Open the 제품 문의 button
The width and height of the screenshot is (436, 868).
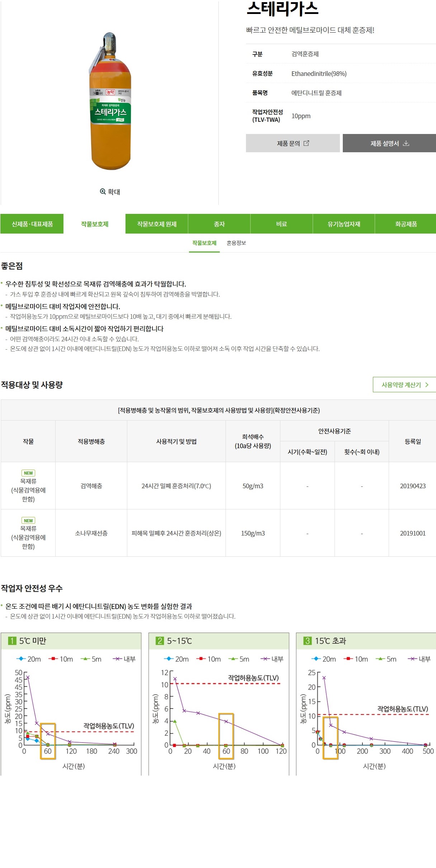point(293,143)
